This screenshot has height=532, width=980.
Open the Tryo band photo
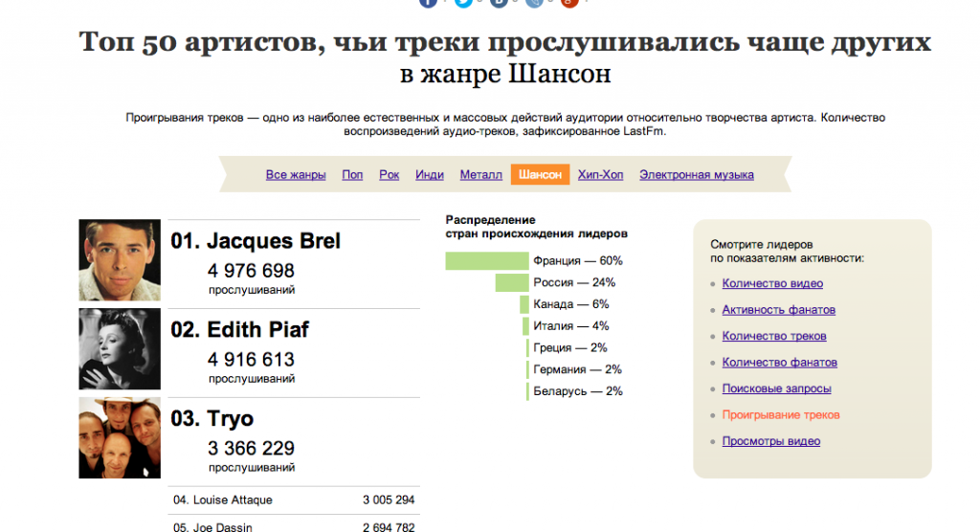click(120, 437)
